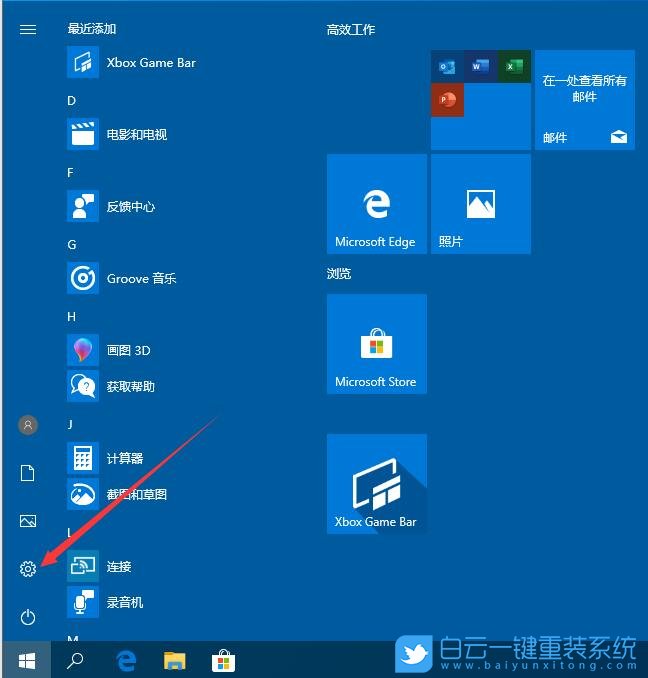
Task: Open 截图和草图 app
Action: (118, 494)
